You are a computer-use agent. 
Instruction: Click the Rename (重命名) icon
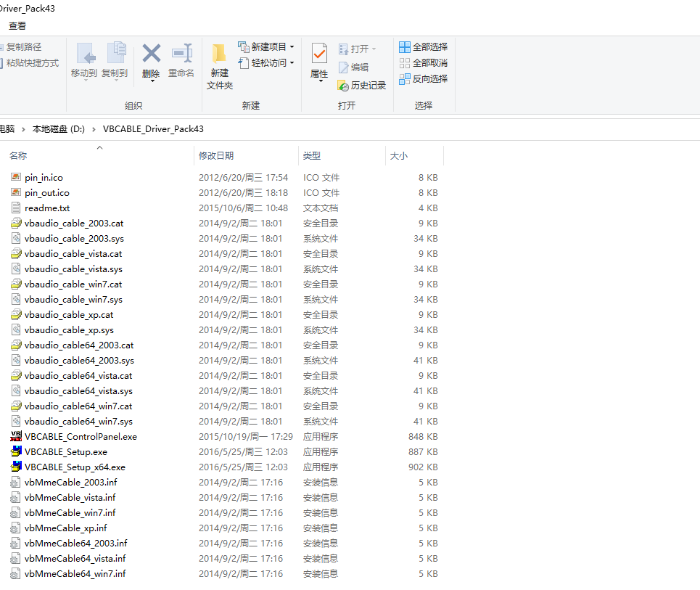181,54
